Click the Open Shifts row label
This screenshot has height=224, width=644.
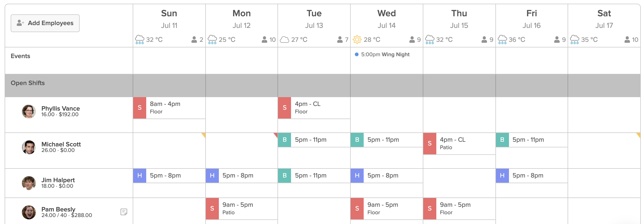(28, 83)
